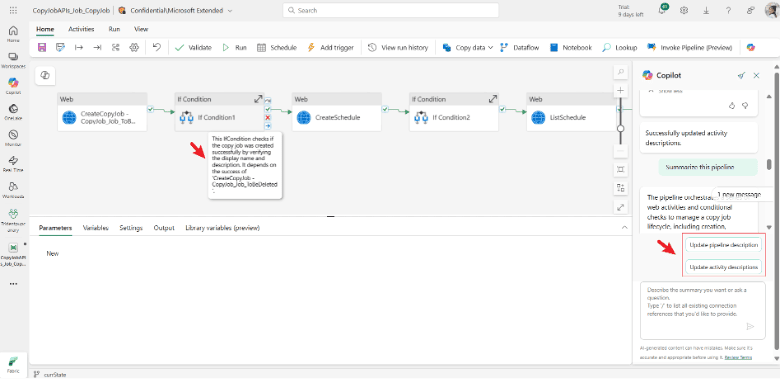This screenshot has height=380, width=780.
Task: Open View run history
Action: click(398, 48)
